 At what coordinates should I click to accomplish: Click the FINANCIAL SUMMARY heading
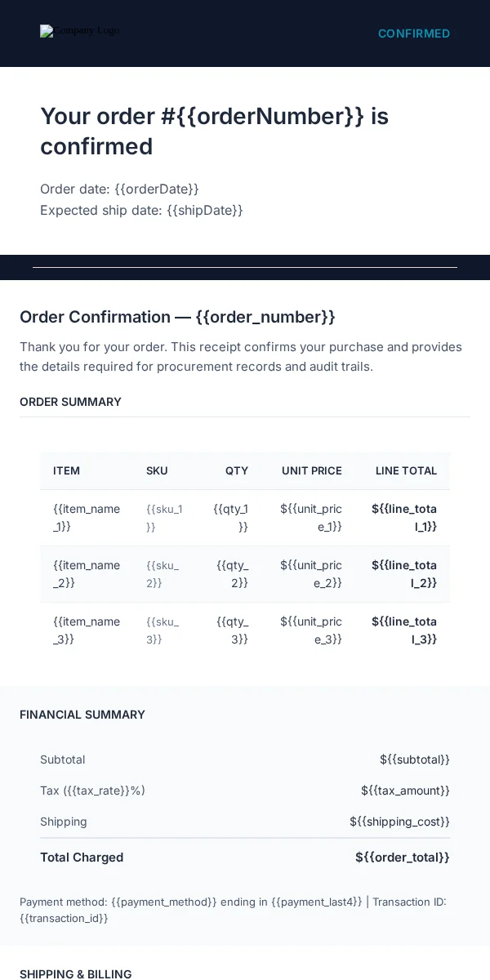pyautogui.click(x=82, y=715)
